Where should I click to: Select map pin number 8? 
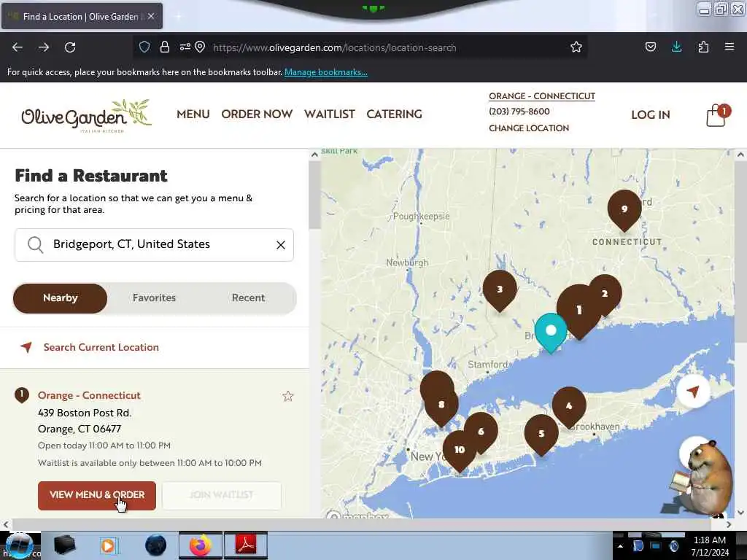pos(441,405)
